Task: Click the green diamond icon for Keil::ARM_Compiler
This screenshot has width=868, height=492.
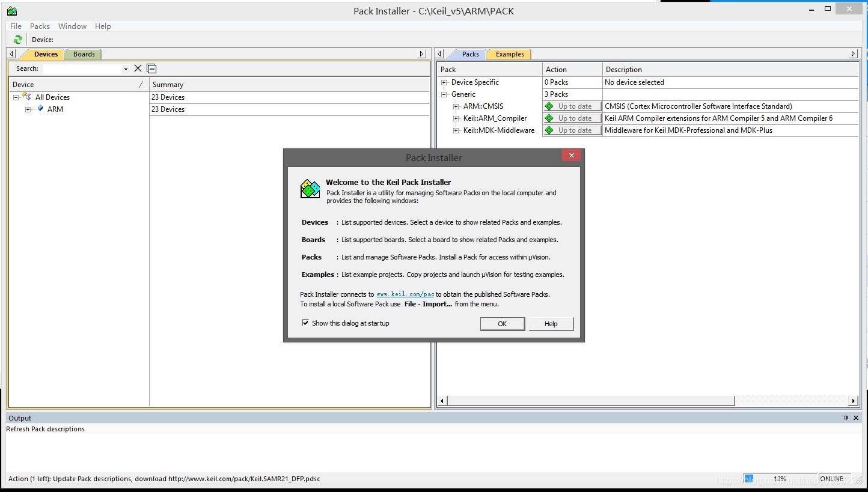Action: (x=549, y=118)
